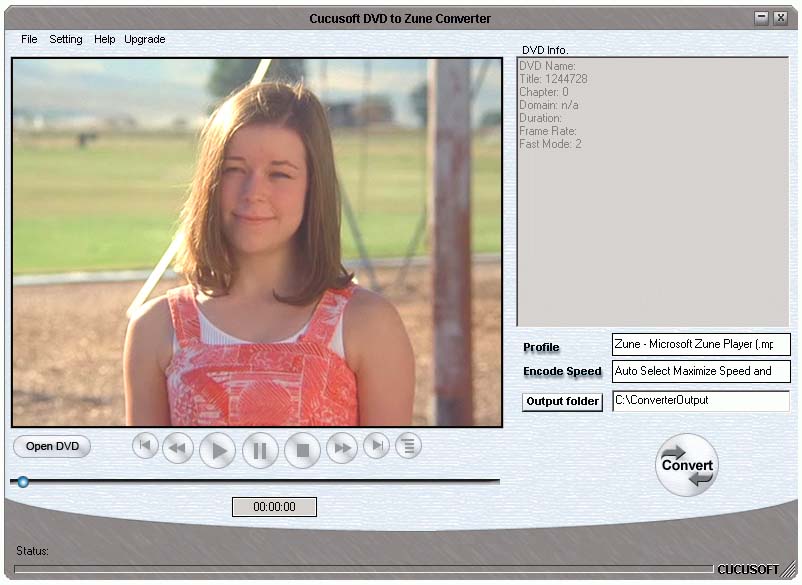Click the 00:00:00 time display
The image size is (802, 585).
point(274,507)
